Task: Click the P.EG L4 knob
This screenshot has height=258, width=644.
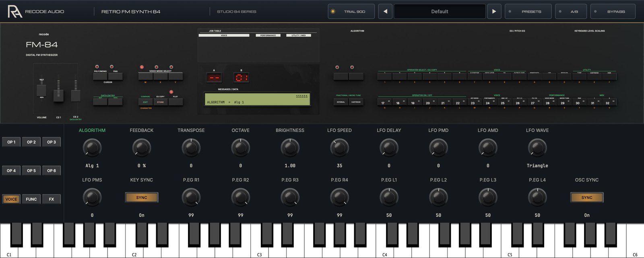Action: click(x=537, y=197)
